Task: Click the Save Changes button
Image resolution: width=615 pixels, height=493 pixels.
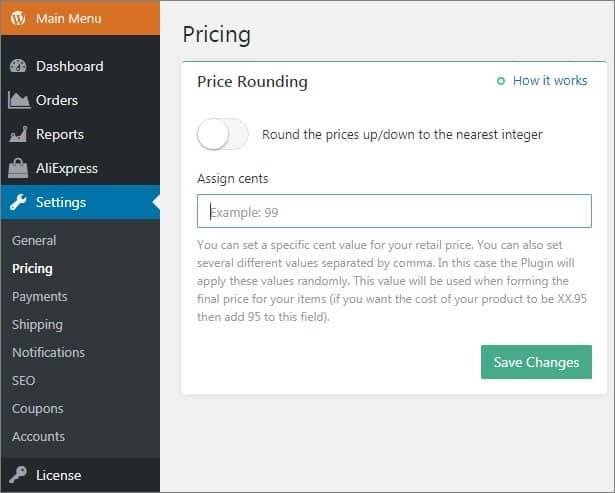Action: (536, 362)
